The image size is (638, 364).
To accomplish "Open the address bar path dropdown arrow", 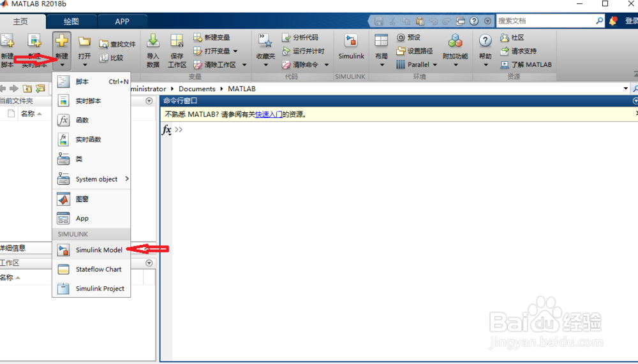I will [626, 89].
